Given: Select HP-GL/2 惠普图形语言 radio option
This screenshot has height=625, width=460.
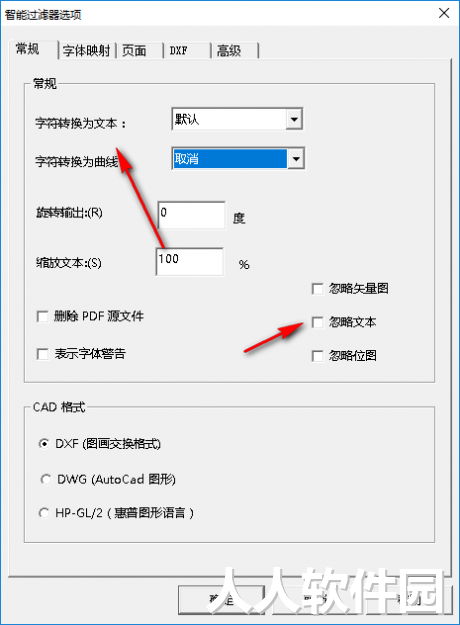Looking at the screenshot, I should [44, 513].
